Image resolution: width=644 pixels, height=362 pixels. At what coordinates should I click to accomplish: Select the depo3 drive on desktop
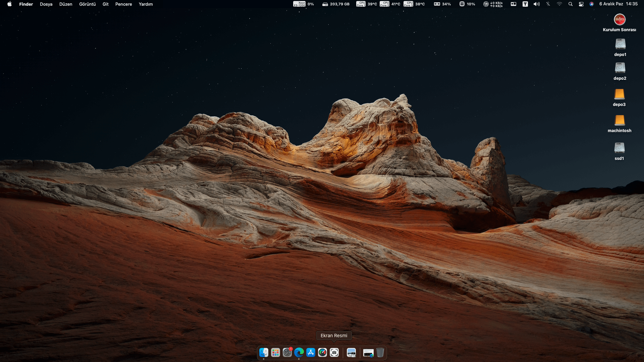pos(619,95)
